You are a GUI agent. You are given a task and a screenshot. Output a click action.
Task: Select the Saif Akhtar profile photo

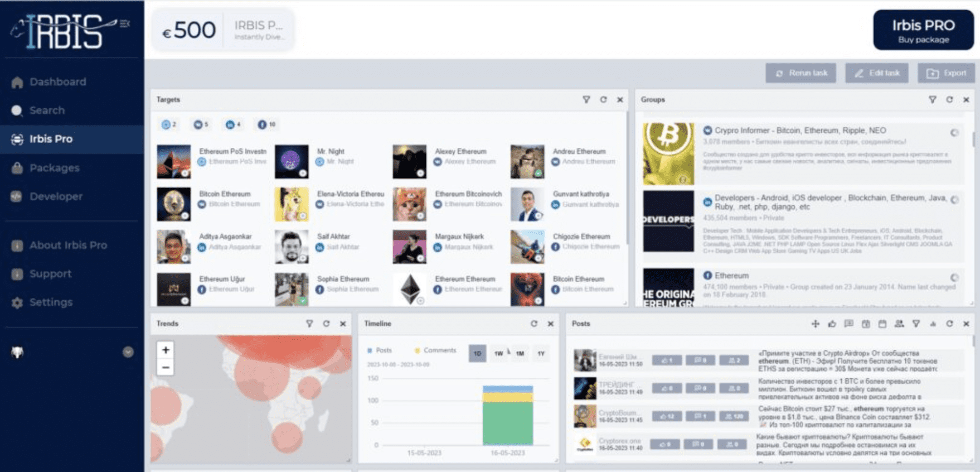pos(292,247)
